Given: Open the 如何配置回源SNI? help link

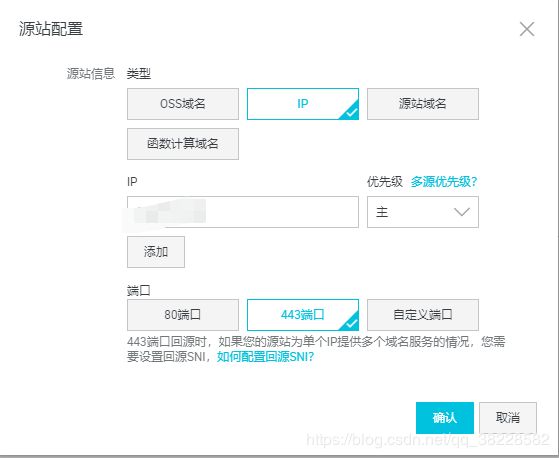Looking at the screenshot, I should coord(266,356).
